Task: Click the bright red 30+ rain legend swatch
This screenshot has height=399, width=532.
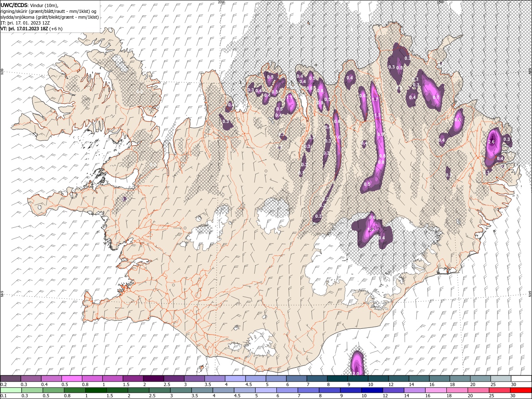Action: point(520,390)
